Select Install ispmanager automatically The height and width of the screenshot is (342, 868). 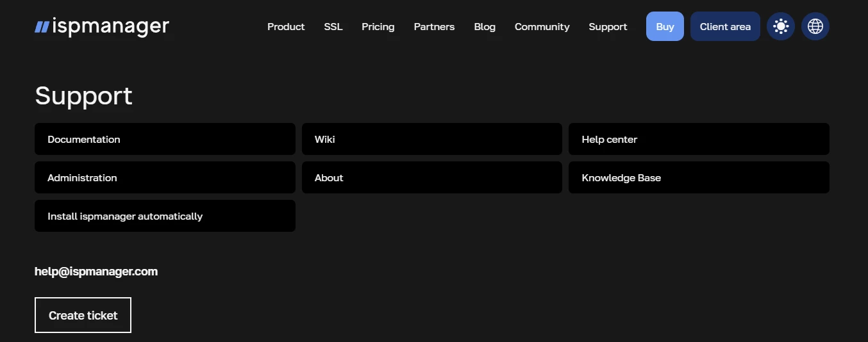click(x=165, y=216)
